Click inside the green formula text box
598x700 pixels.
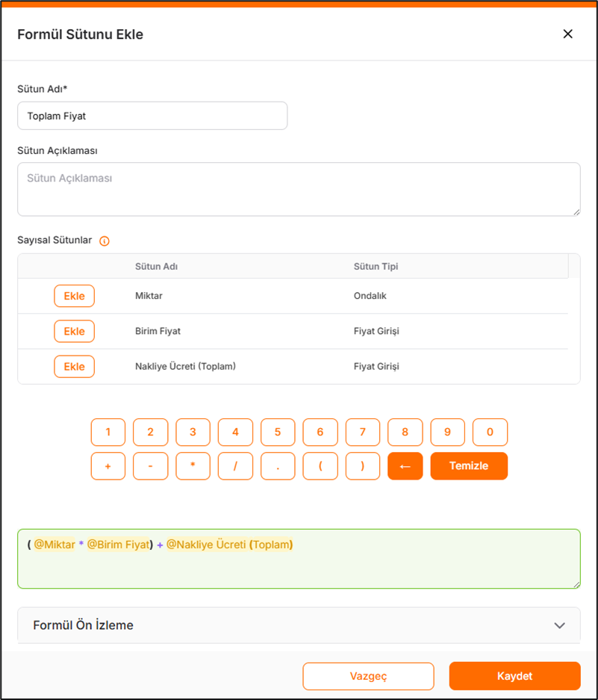pos(299,568)
